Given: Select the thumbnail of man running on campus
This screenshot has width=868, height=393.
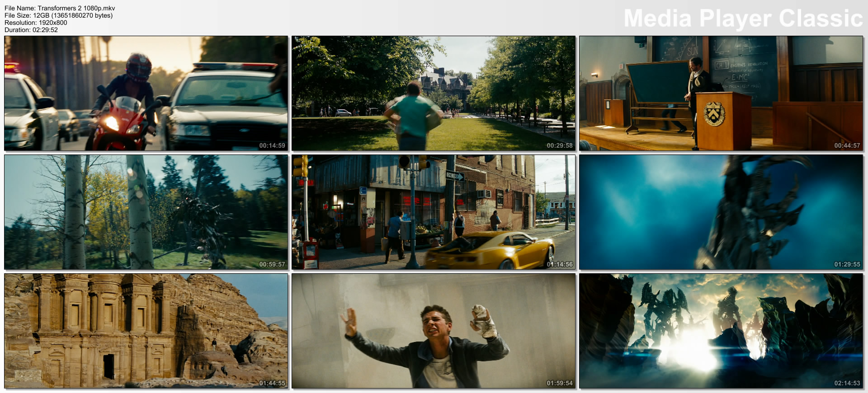Looking at the screenshot, I should [434, 94].
